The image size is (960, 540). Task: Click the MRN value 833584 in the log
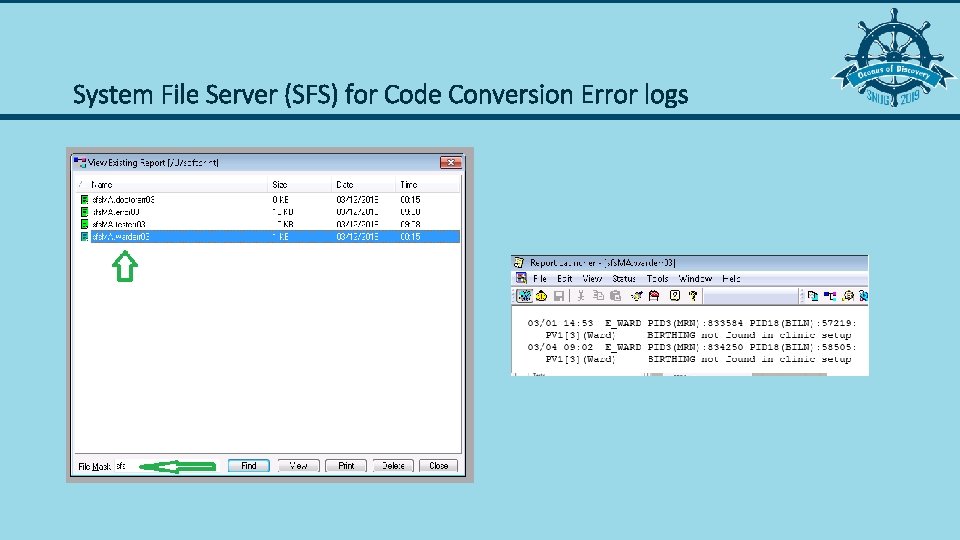click(726, 323)
